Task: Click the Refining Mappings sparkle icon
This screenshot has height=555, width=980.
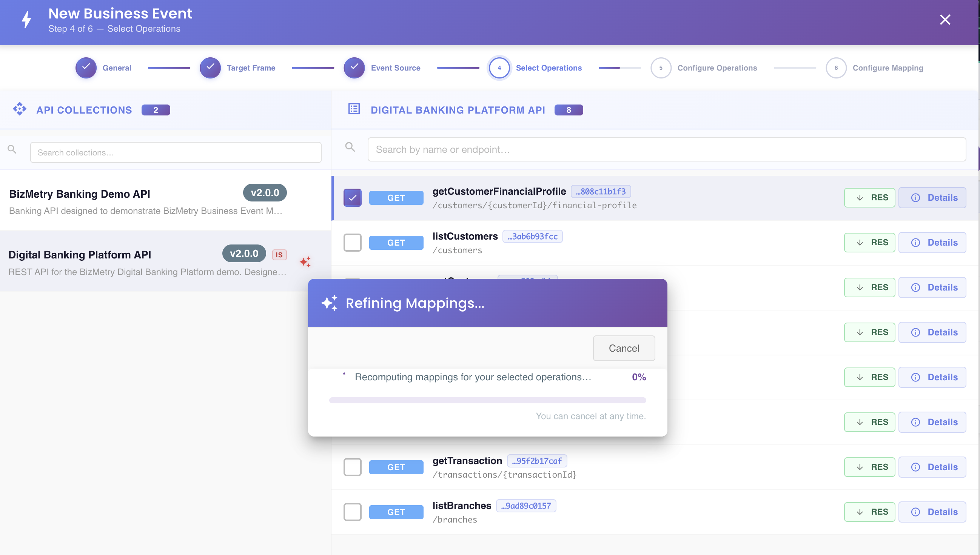Action: (330, 303)
